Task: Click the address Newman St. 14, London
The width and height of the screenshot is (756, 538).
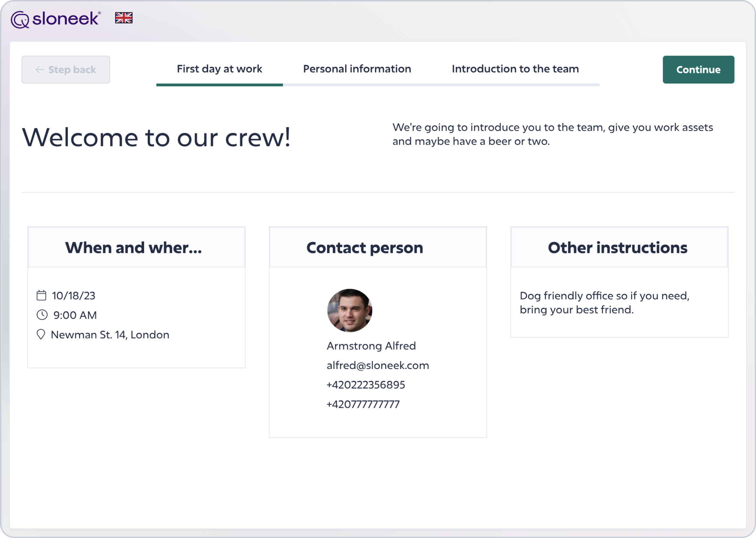Action: [x=110, y=334]
